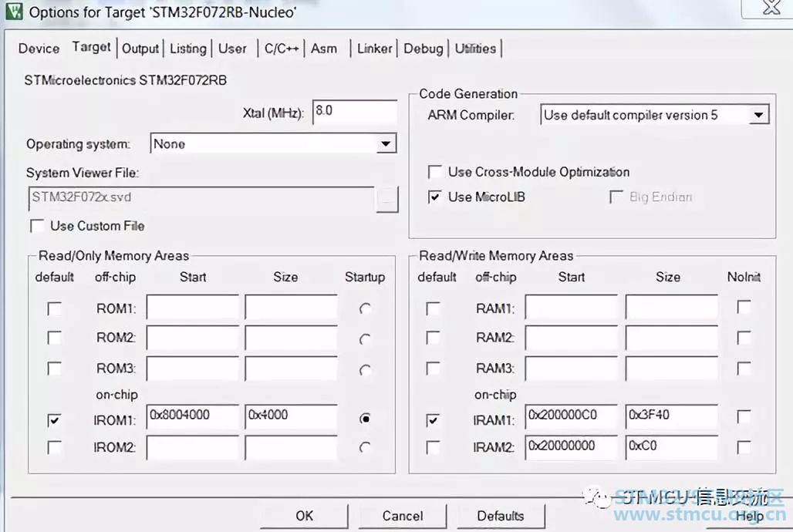Toggle IRAM2 default checkbox
The height and width of the screenshot is (532, 793).
[x=433, y=447]
